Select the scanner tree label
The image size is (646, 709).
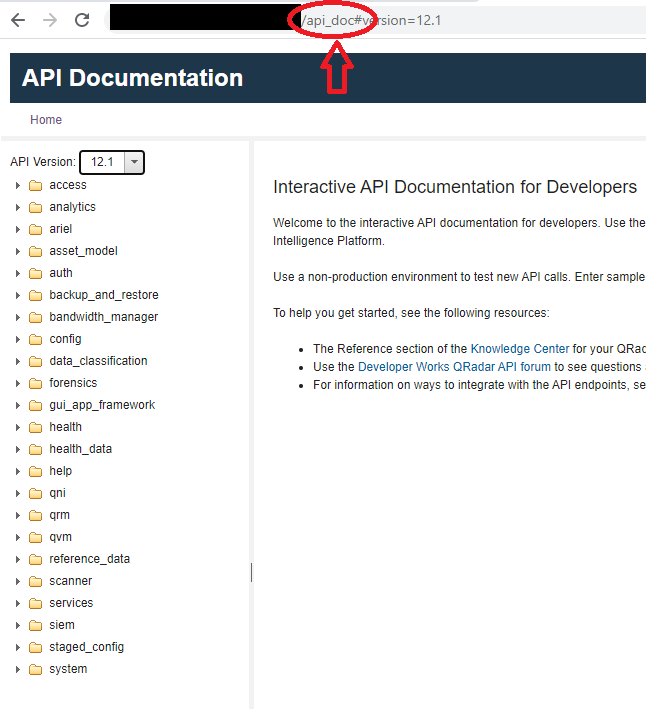click(x=71, y=581)
